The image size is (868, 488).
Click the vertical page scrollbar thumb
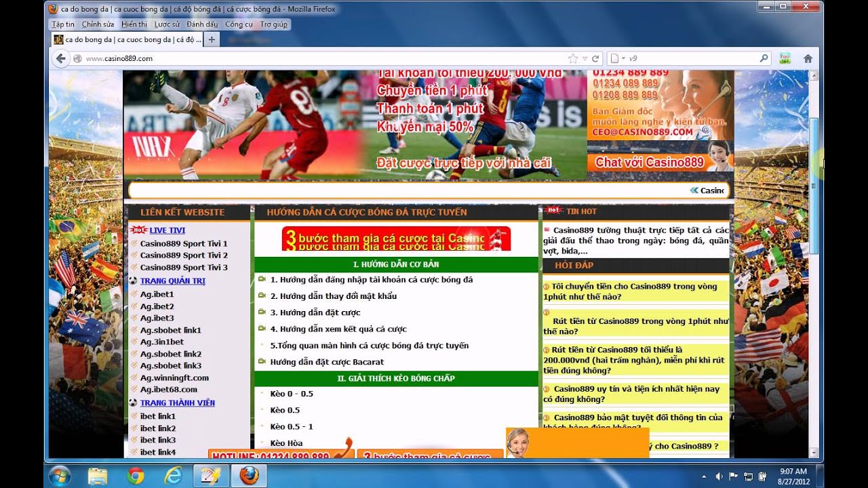click(814, 186)
